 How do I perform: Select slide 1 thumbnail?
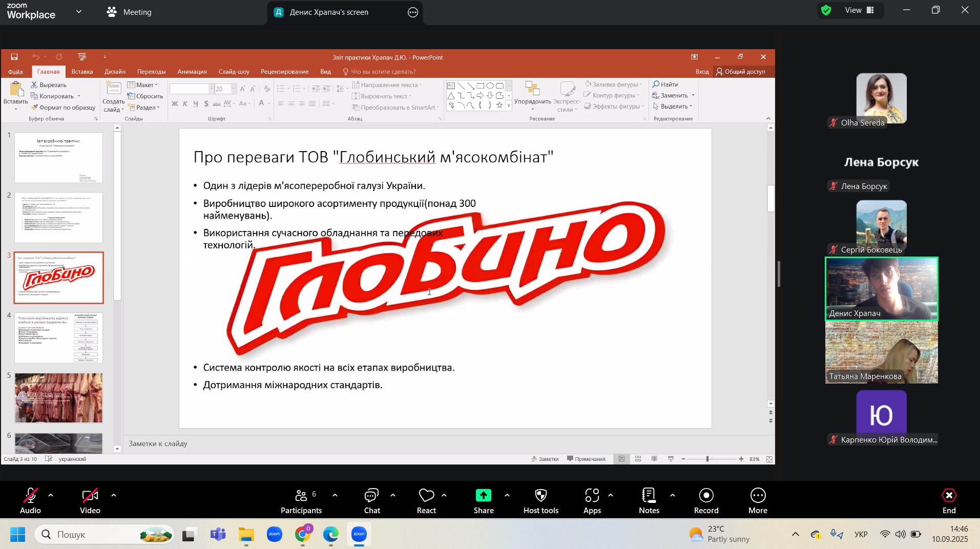58,157
